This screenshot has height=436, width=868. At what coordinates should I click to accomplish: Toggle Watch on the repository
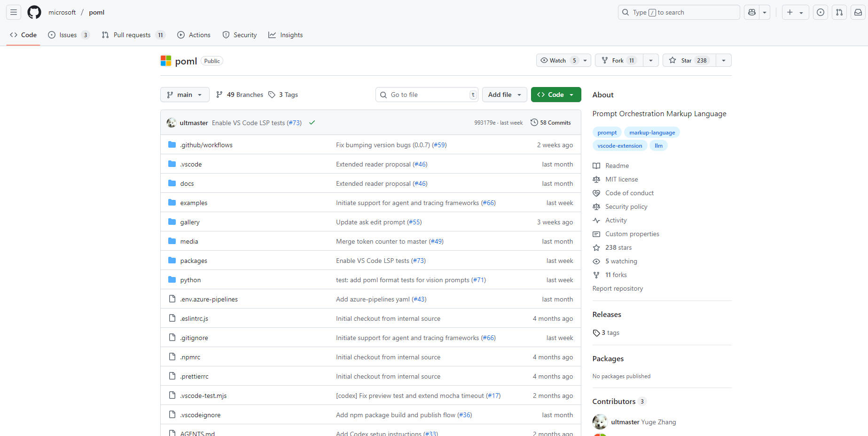pyautogui.click(x=558, y=60)
